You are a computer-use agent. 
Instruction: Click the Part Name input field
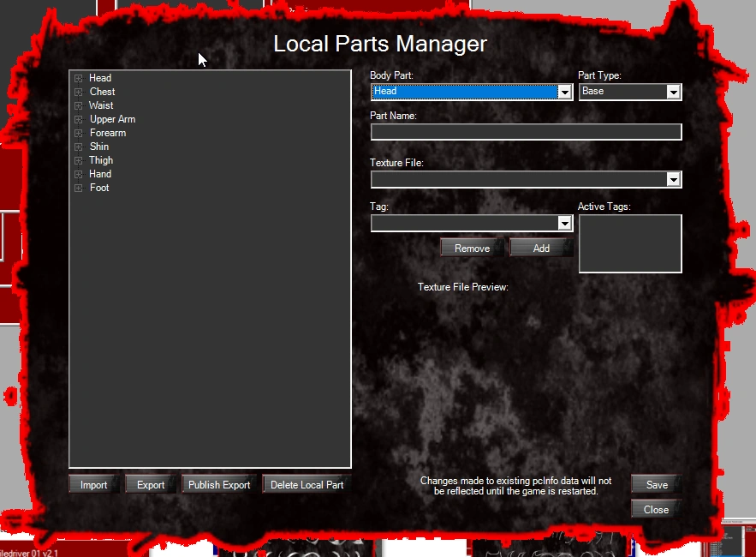(525, 131)
